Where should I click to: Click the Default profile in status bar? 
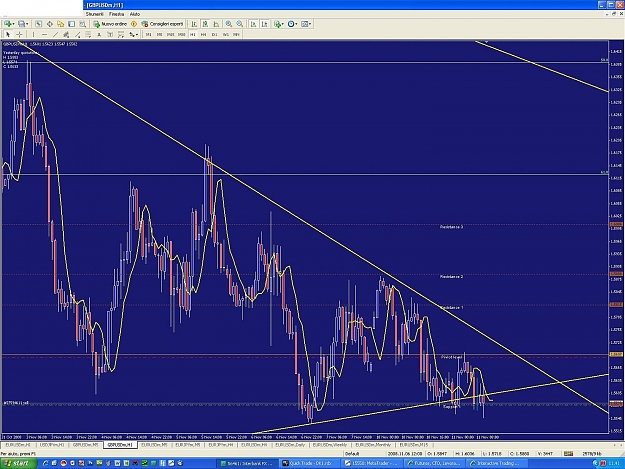[x=352, y=453]
